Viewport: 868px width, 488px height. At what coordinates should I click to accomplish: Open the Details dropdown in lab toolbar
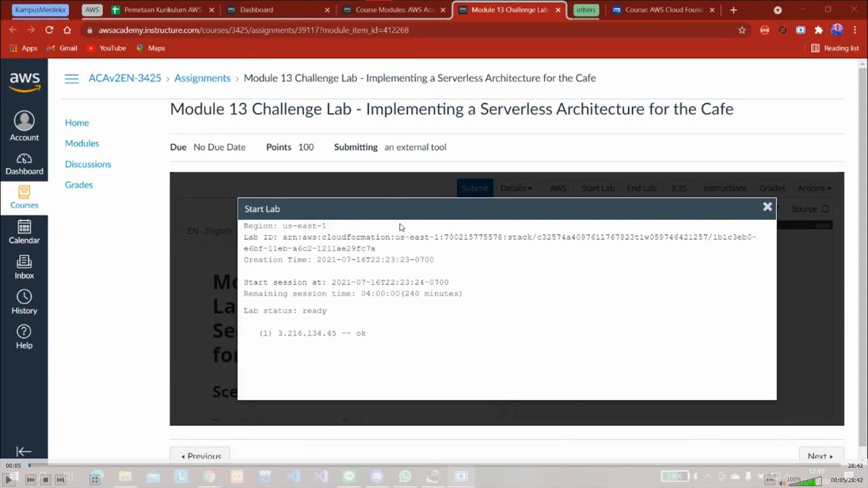[516, 188]
